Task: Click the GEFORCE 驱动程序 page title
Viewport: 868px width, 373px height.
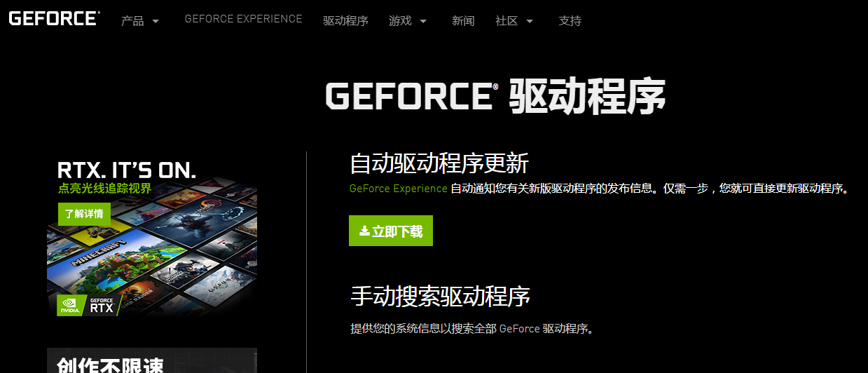Action: click(495, 96)
